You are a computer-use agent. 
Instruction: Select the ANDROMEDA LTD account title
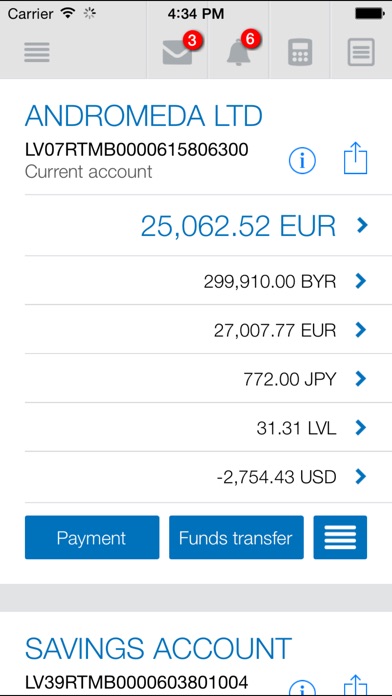(144, 116)
